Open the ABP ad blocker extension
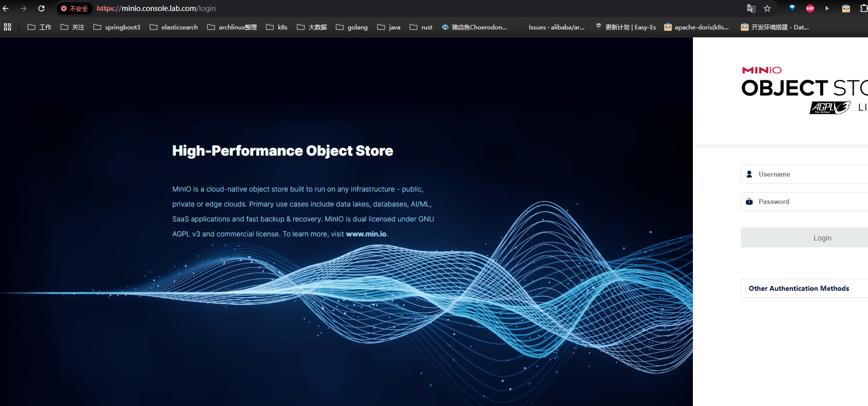Image resolution: width=868 pixels, height=406 pixels. [810, 8]
